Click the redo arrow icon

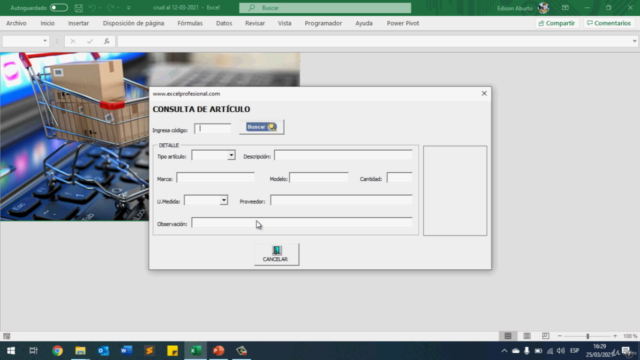pyautogui.click(x=110, y=8)
